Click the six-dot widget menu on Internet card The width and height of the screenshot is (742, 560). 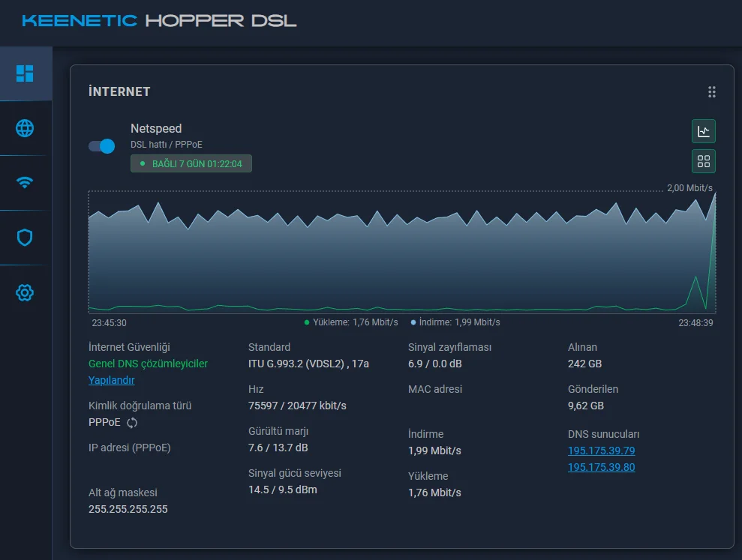(711, 91)
